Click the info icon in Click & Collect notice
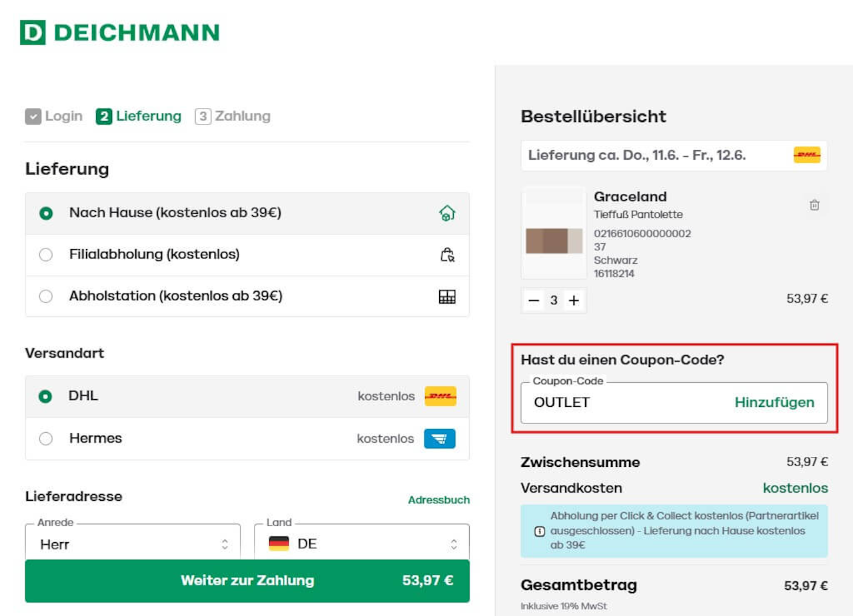The width and height of the screenshot is (853, 616). tap(540, 531)
